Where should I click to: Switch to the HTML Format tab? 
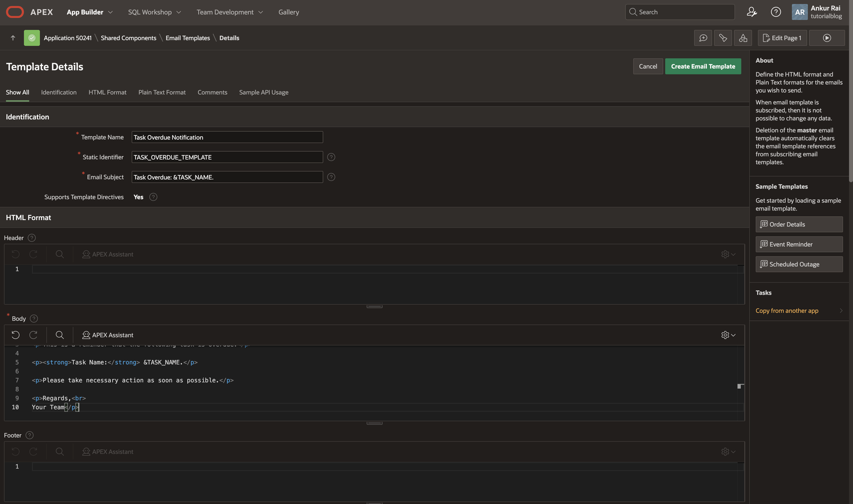point(107,93)
